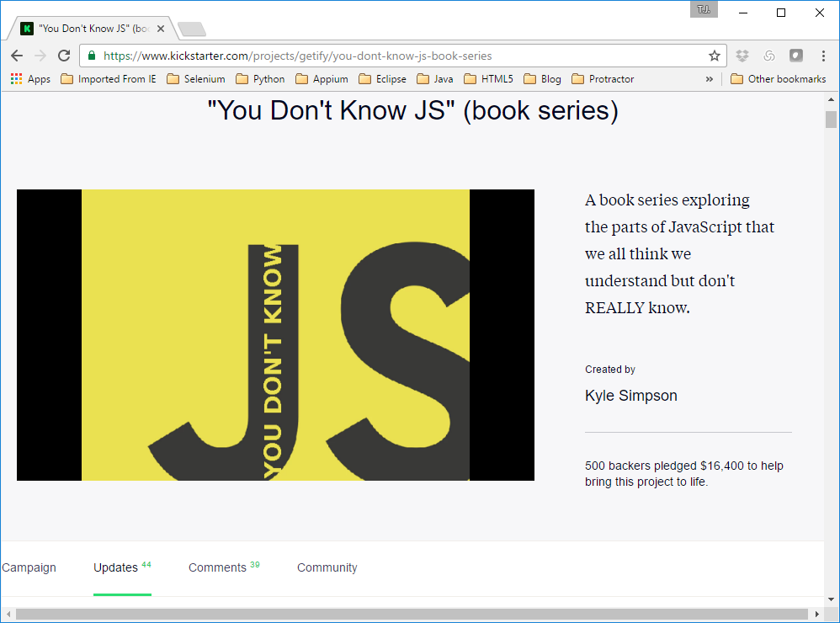Click the back navigation arrow

point(17,56)
